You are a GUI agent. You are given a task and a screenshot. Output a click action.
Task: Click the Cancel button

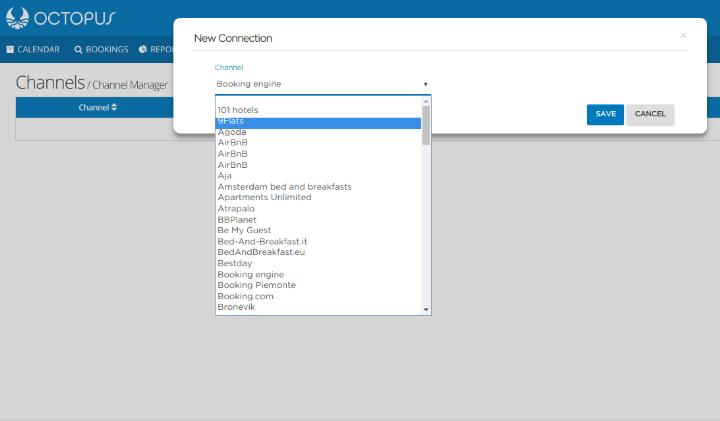(650, 114)
